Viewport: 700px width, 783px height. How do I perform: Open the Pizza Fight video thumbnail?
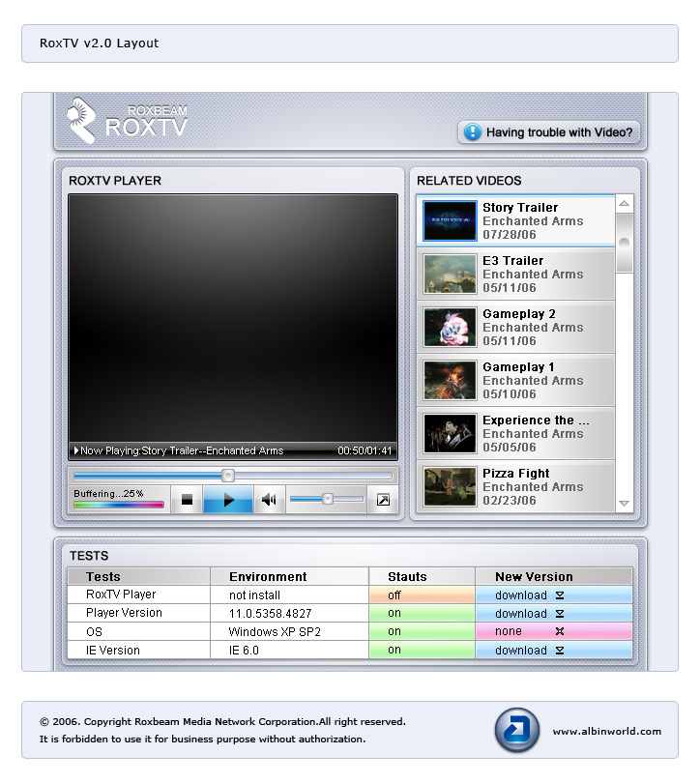[450, 487]
